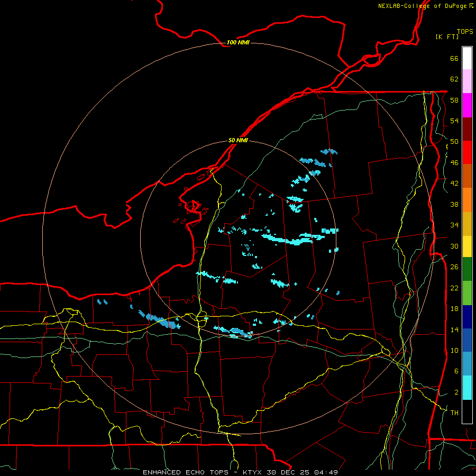Screen dimensions: 476x476
Task: Click the "[K FT]" units label
Action: click(x=447, y=36)
